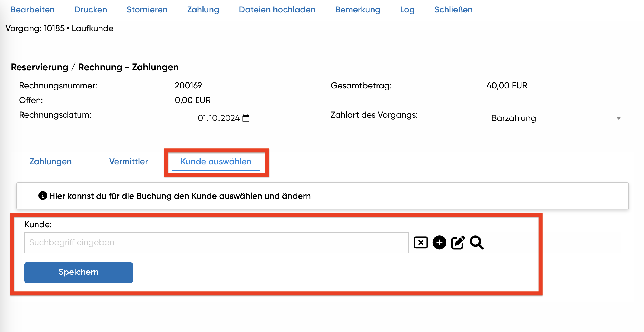The height and width of the screenshot is (332, 644).
Task: Click Dateien hochladen
Action: tap(277, 10)
